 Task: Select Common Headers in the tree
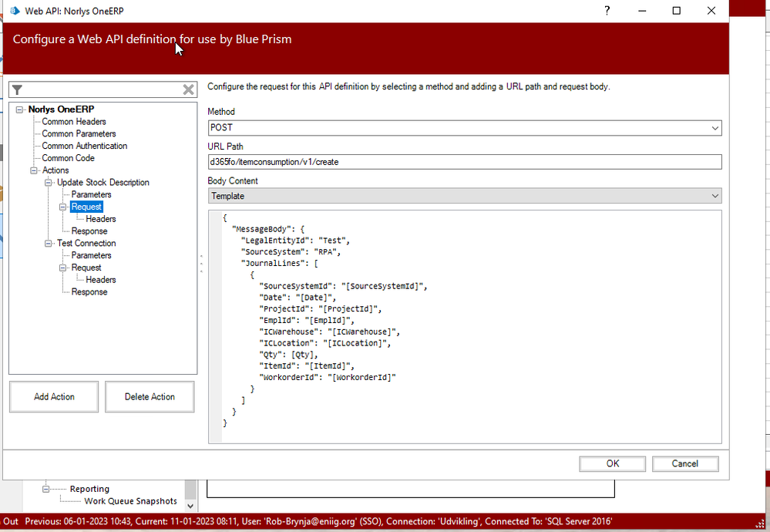point(74,122)
